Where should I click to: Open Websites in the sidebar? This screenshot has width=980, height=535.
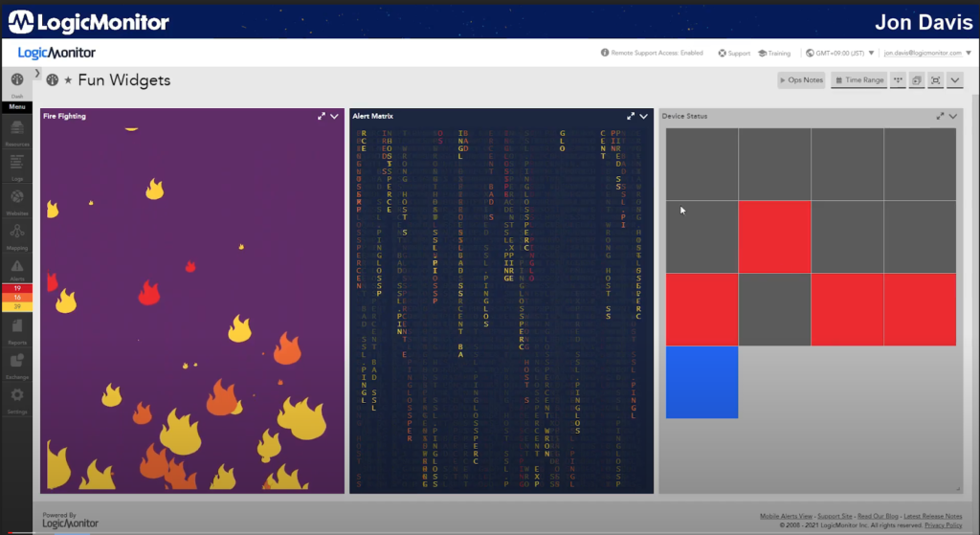click(x=17, y=202)
